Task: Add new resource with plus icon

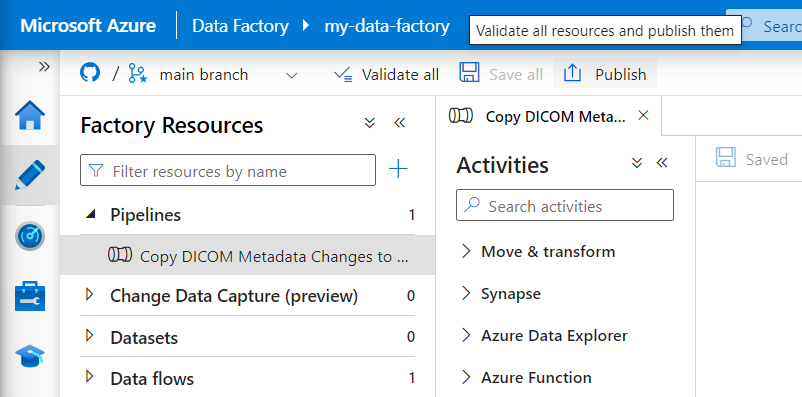Action: click(x=398, y=169)
